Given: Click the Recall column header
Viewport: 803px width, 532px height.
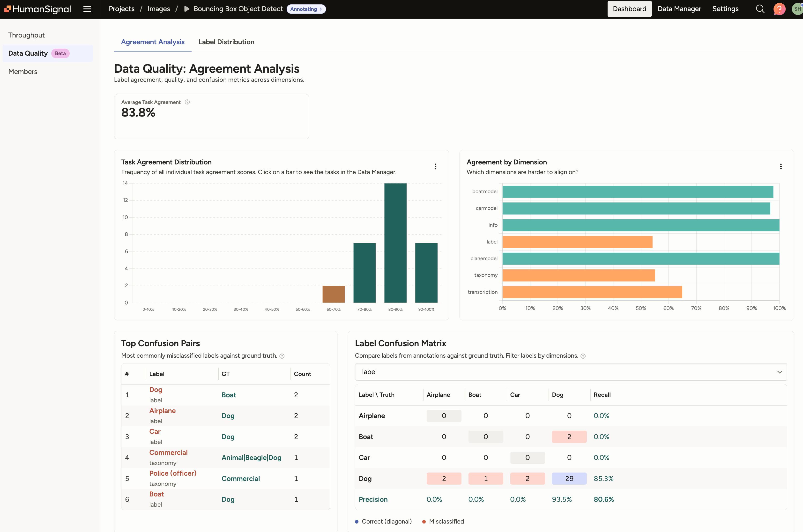Looking at the screenshot, I should 602,395.
